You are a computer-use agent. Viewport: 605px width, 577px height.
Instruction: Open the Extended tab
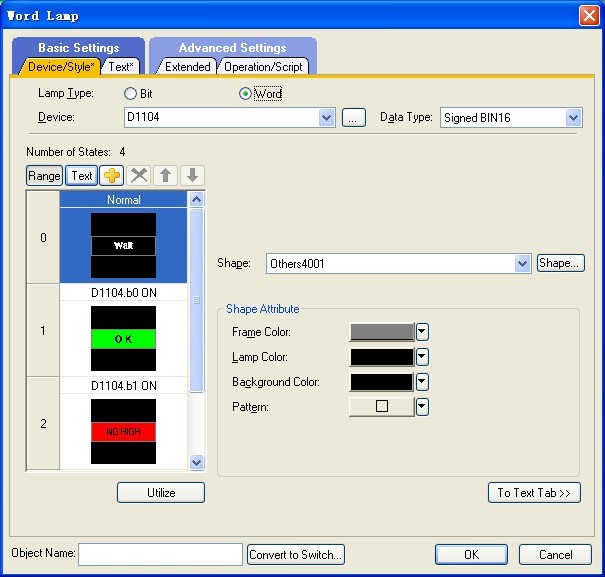(x=188, y=67)
